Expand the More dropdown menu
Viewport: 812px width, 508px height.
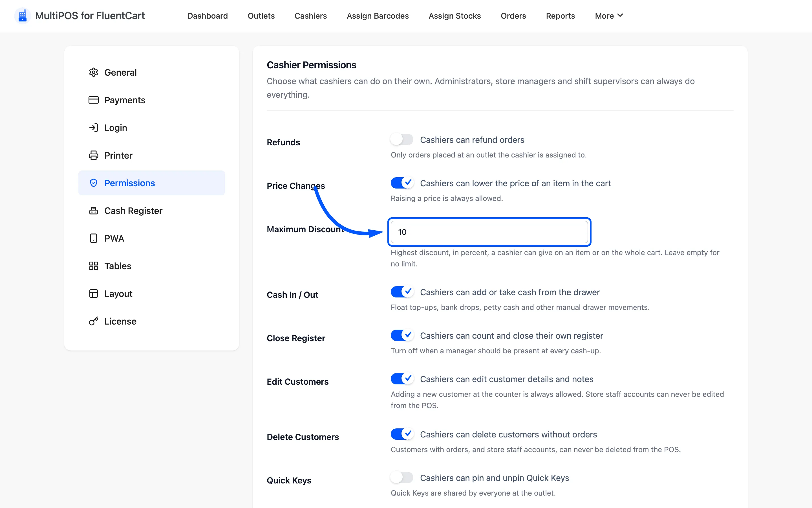609,16
